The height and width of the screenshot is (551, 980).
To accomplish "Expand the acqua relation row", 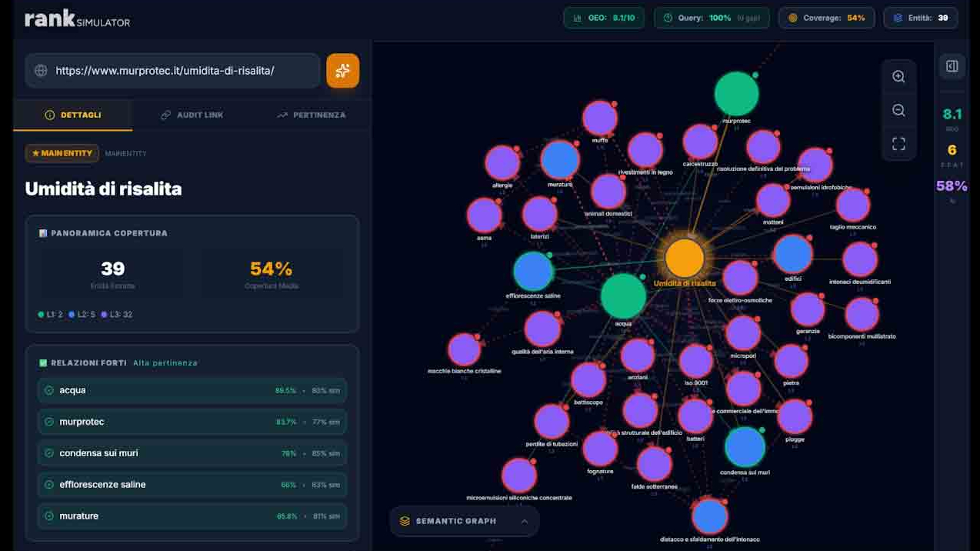I will pos(192,390).
